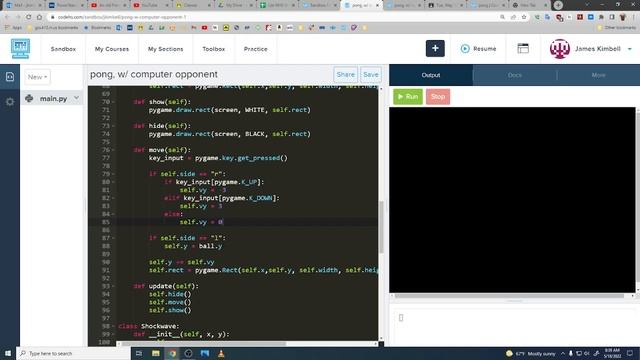Collapse the 'def move(self)' fold on line 76

coord(113,150)
